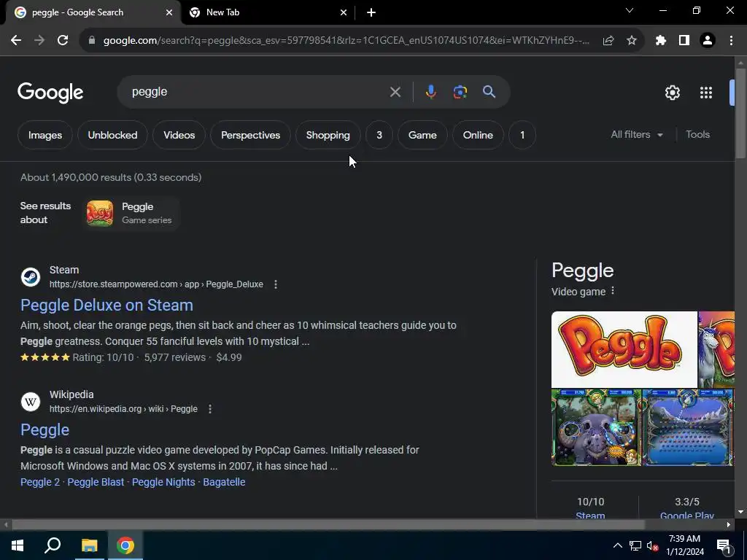Click the Online suggestion chip

pos(478,135)
